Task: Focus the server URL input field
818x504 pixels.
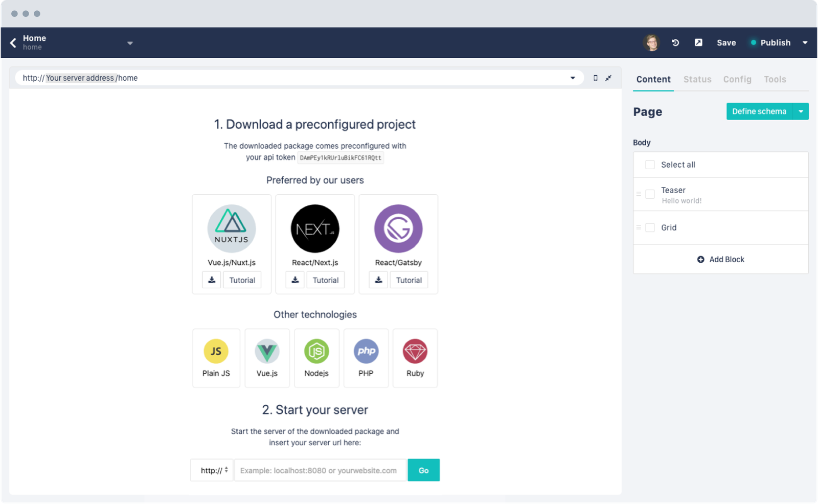Action: 321,470
